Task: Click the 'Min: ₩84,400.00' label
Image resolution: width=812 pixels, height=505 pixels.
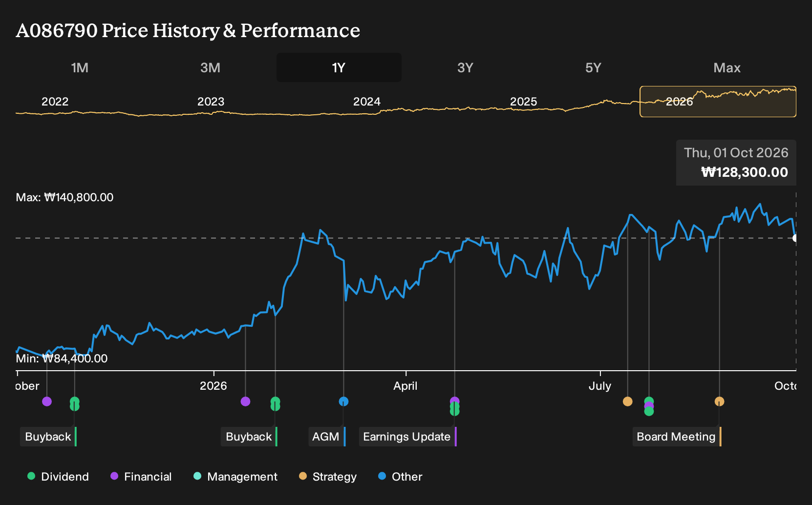Action: 62,358
